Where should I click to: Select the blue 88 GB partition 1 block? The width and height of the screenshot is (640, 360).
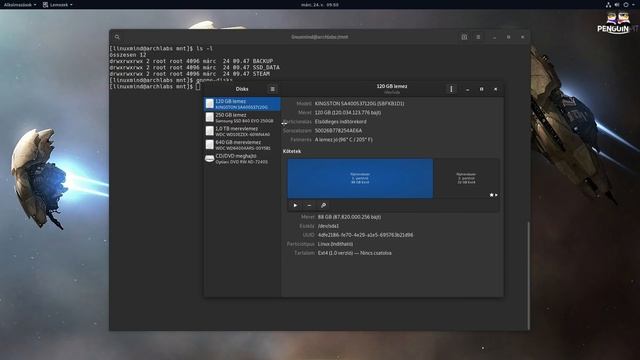(x=360, y=178)
